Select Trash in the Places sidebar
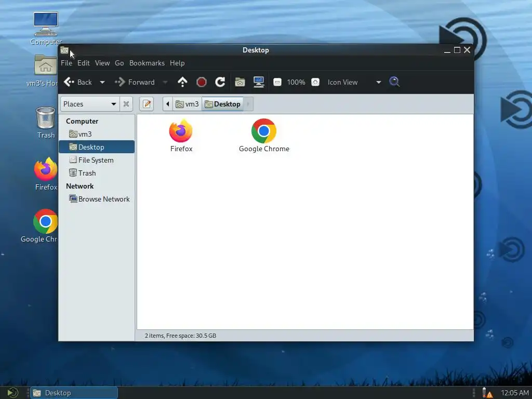The width and height of the screenshot is (532, 399). (x=97, y=173)
